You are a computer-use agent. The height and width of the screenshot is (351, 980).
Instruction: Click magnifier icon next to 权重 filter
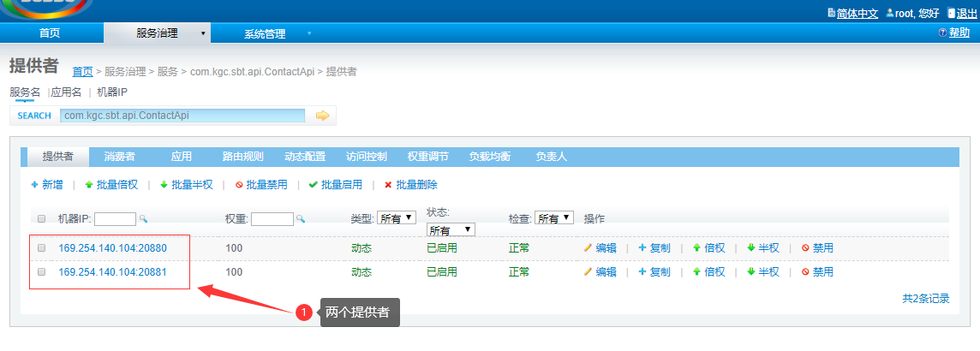[x=300, y=218]
